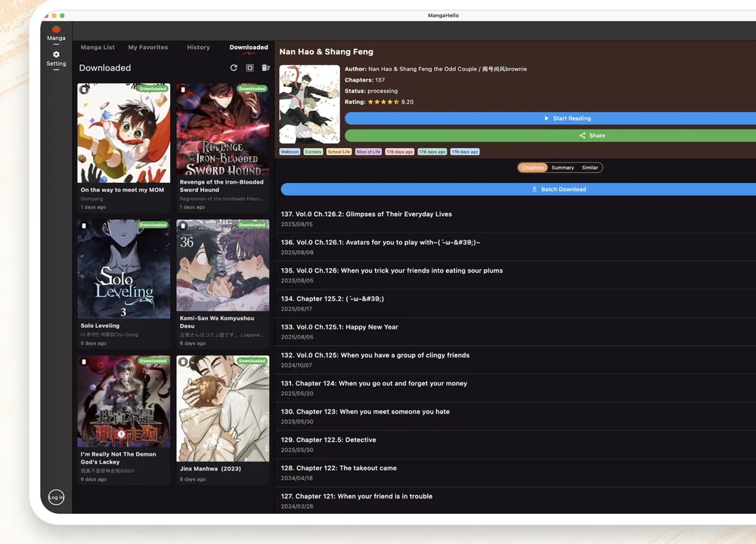This screenshot has height=544, width=756.
Task: Click the Slice of Life genre tag
Action: pyautogui.click(x=368, y=152)
